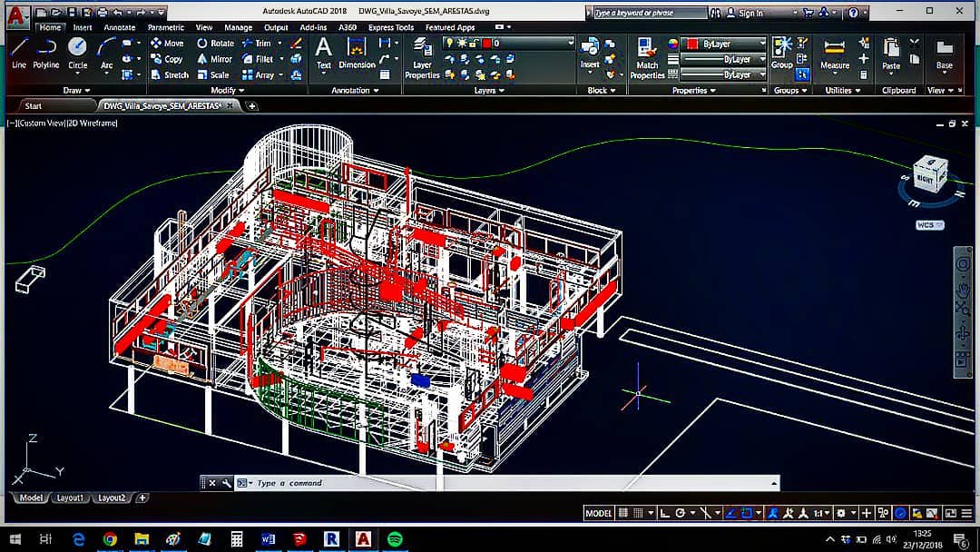
Task: Toggle snap mode in status bar
Action: click(638, 513)
